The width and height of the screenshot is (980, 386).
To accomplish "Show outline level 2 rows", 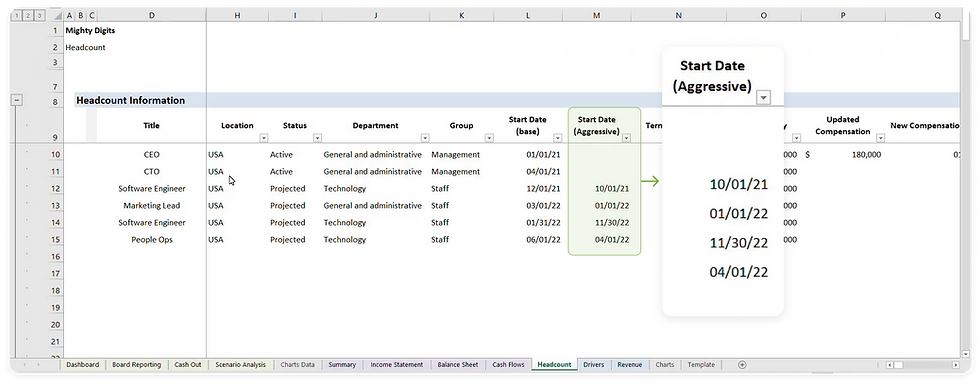I will coord(28,16).
